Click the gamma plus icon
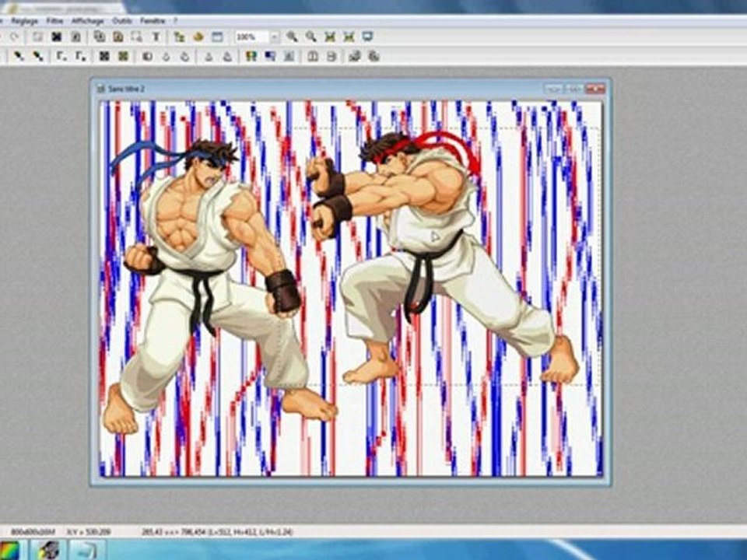Viewport: 747px width, 560px height. click(80, 56)
